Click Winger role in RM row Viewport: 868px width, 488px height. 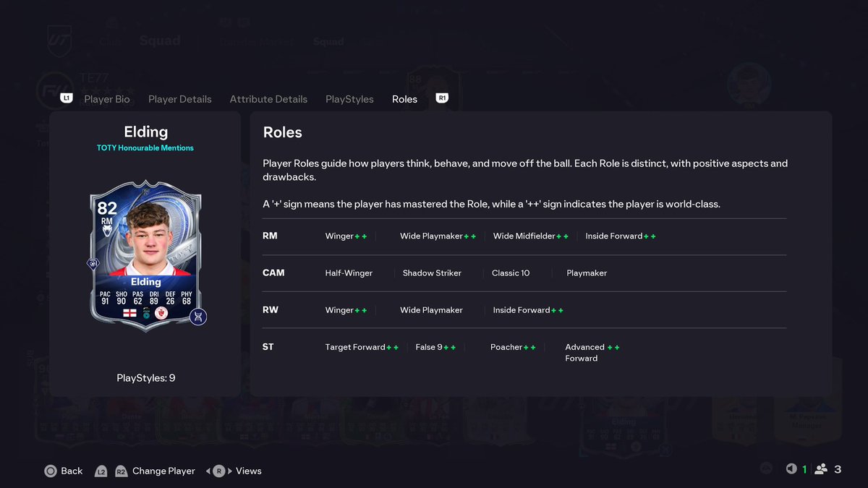point(346,236)
